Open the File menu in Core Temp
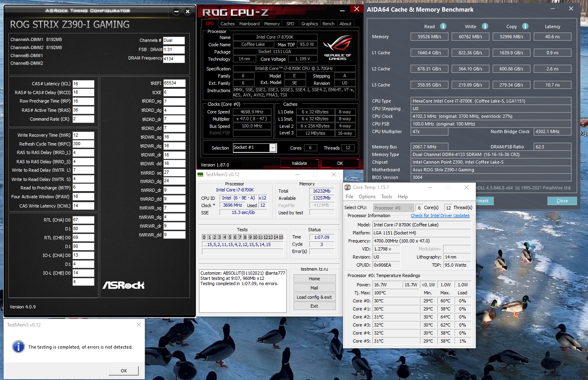 tap(350, 197)
